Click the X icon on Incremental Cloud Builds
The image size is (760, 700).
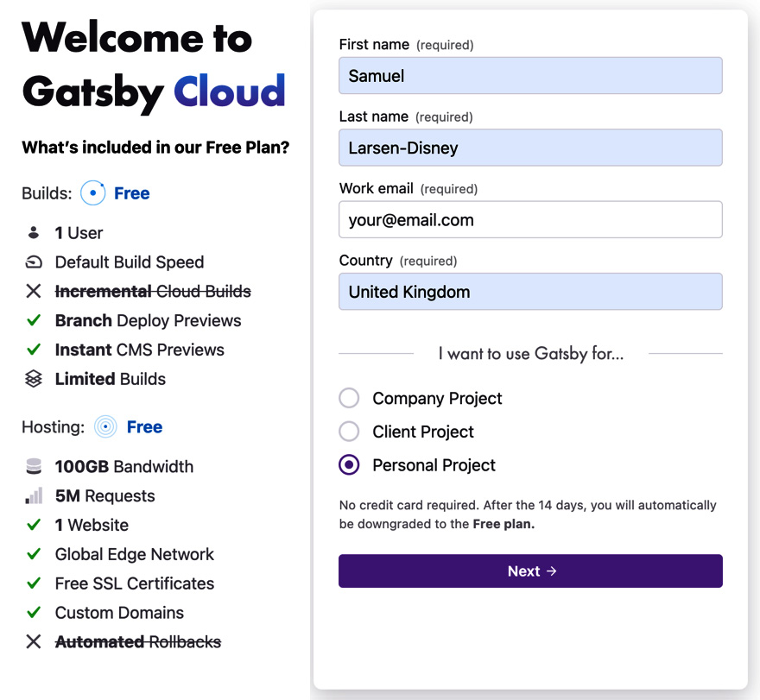(33, 291)
